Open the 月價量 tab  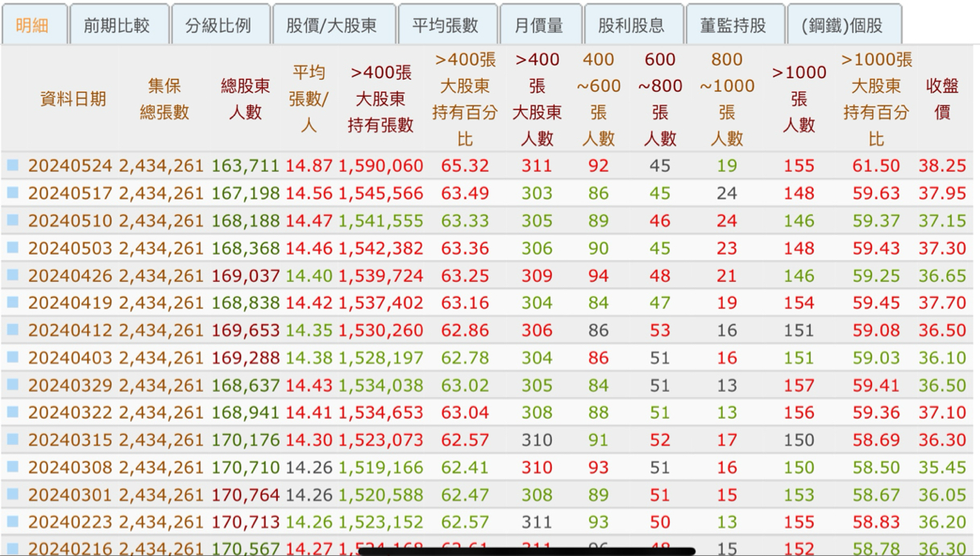539,25
